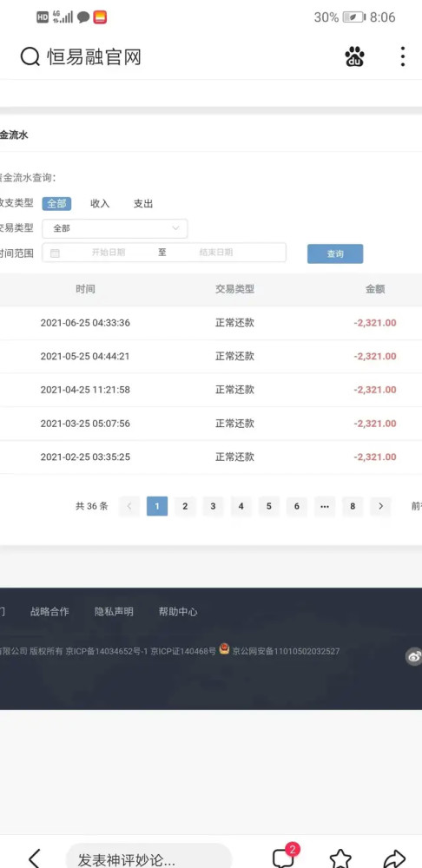
Task: Tap the browser back arrow
Action: pyautogui.click(x=35, y=858)
